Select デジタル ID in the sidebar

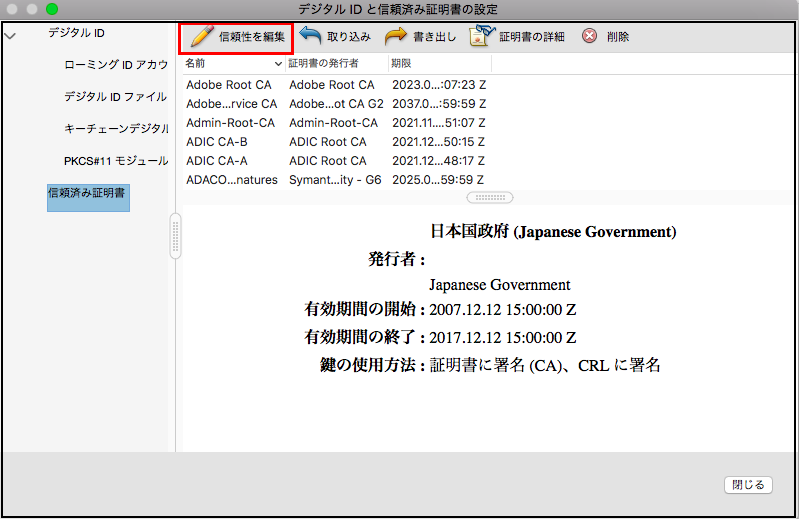tap(76, 33)
